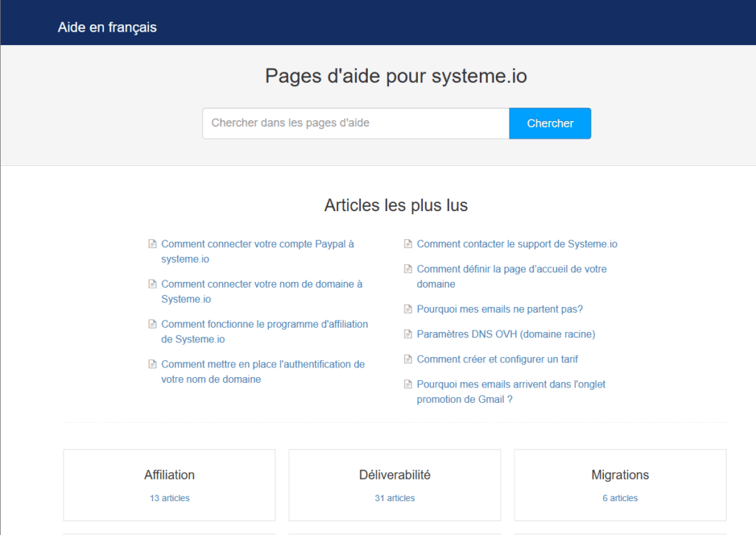
Task: Open 'Paramètres DNS OVH (domaine racine)' article
Action: point(506,334)
